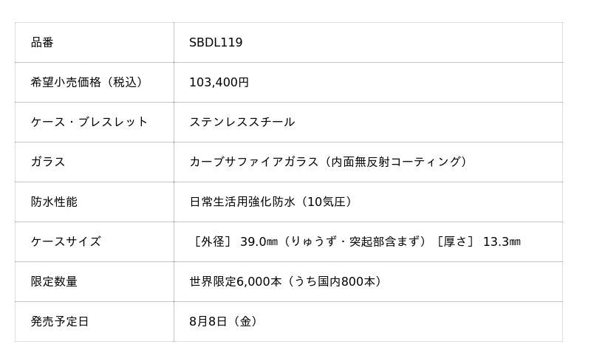Select the 世界限定6,000本 text
Screen dimensions: 591x364
(x=236, y=282)
